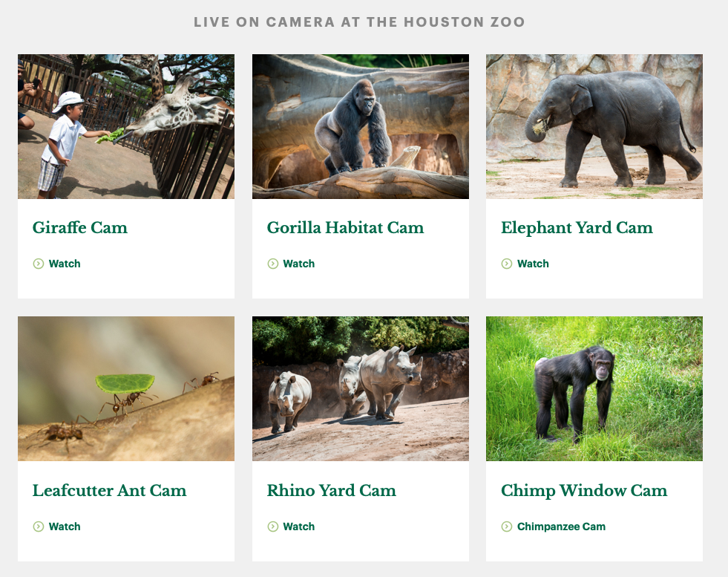The width and height of the screenshot is (728, 577).
Task: Click the arrow icon beside Giraffe Cam Watch
Action: coord(39,264)
